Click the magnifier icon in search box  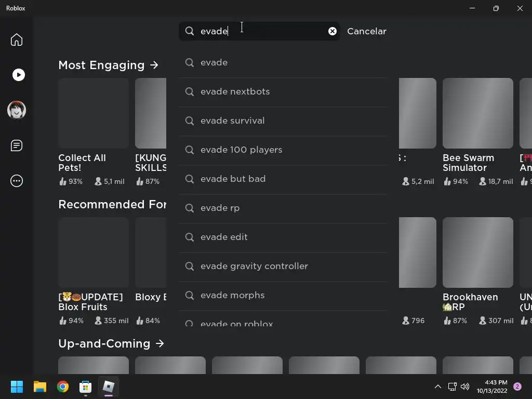[x=190, y=31]
